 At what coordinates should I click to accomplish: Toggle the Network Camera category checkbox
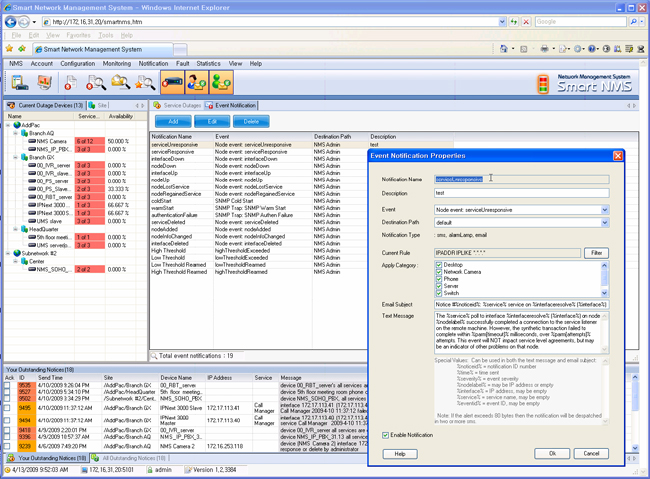439,272
